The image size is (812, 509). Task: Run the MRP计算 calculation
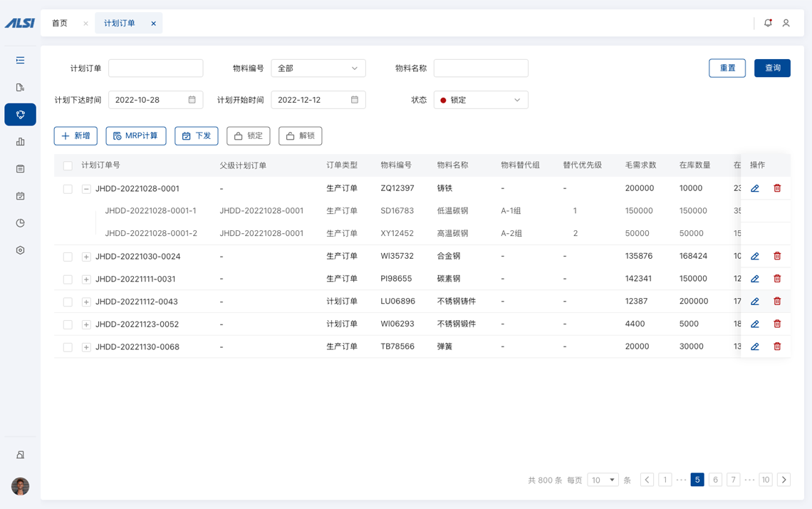[136, 135]
